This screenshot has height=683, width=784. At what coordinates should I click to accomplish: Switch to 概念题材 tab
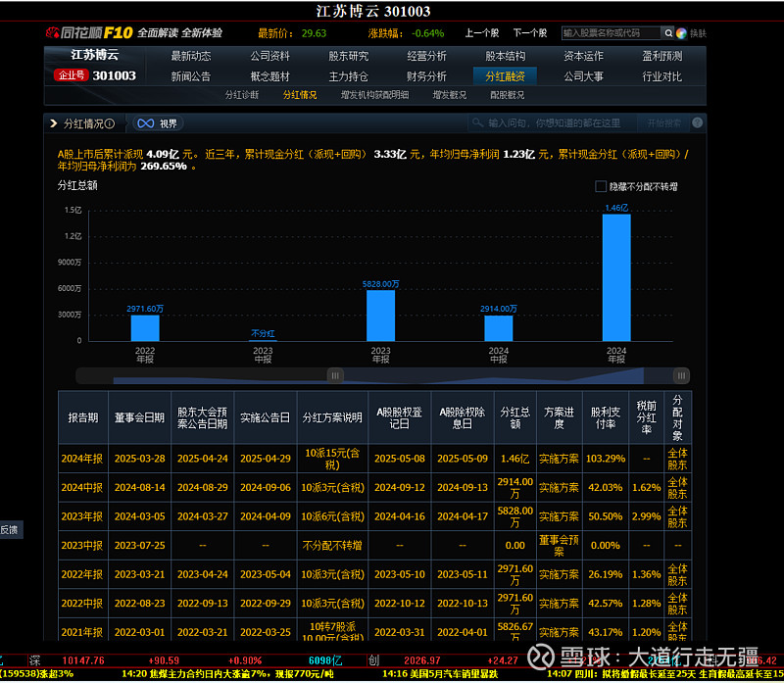pyautogui.click(x=270, y=76)
